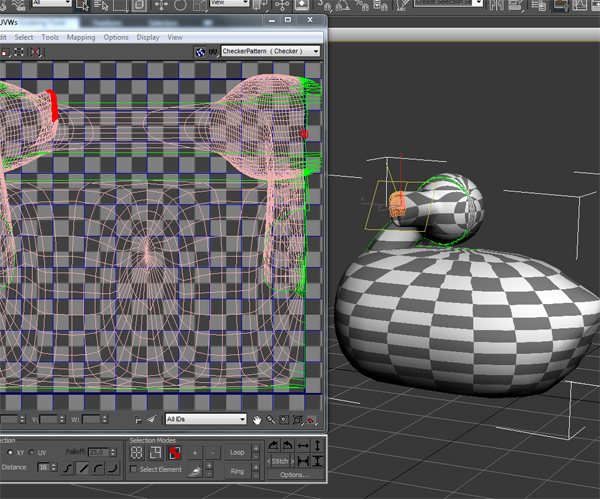
Task: Open the All IDs material dropdown
Action: (206, 419)
